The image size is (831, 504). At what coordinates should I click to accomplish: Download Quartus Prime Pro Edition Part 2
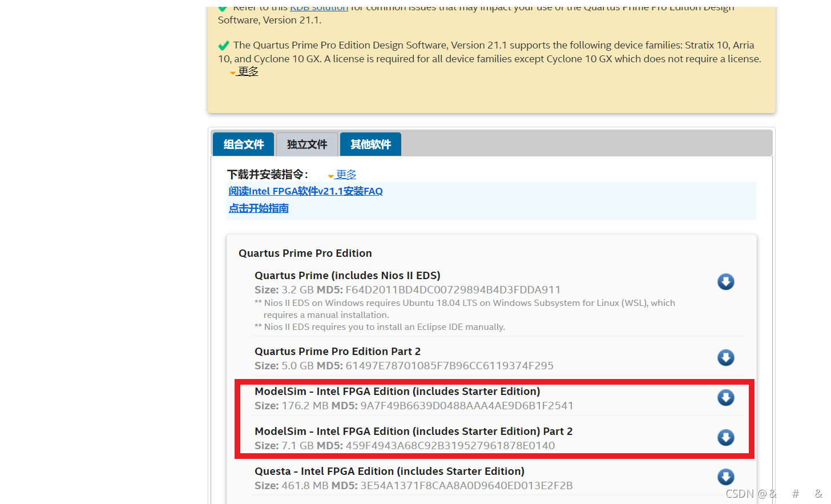(725, 358)
